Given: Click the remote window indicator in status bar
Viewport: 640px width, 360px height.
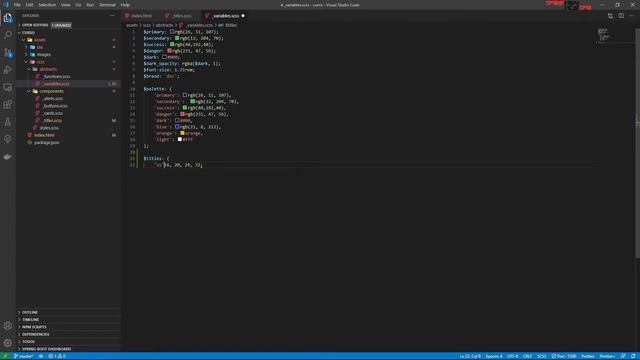Looking at the screenshot, I should pyautogui.click(x=5, y=356).
